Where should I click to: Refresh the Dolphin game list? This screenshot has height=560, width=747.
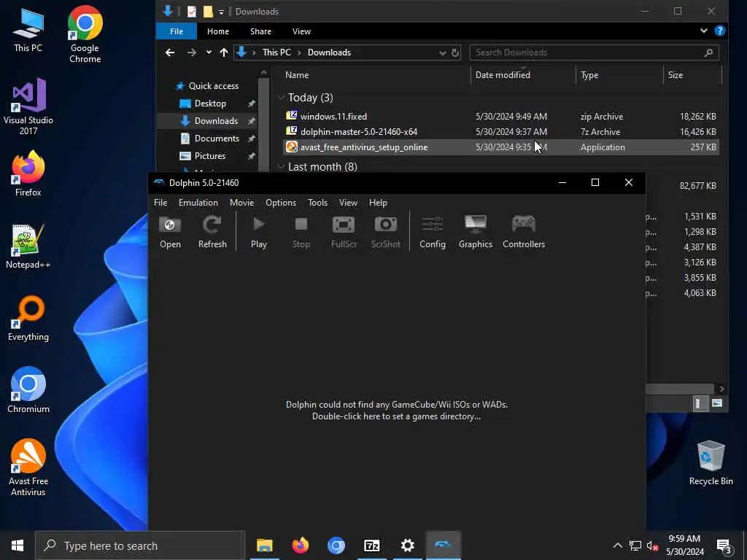pos(212,232)
